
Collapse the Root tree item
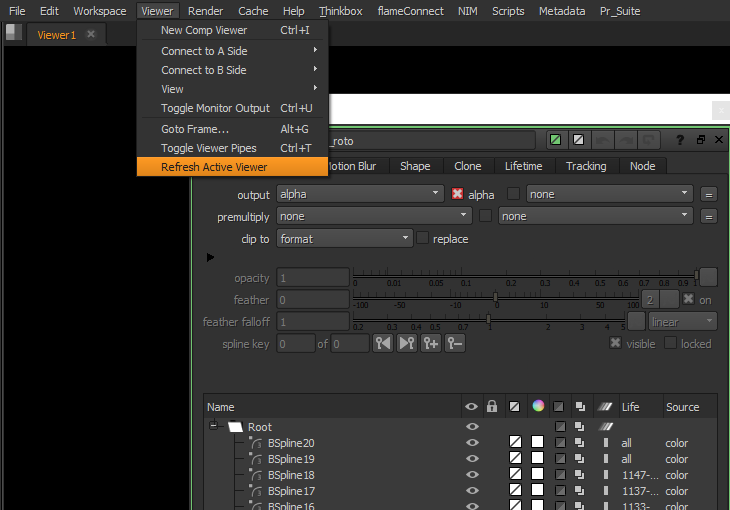[213, 426]
